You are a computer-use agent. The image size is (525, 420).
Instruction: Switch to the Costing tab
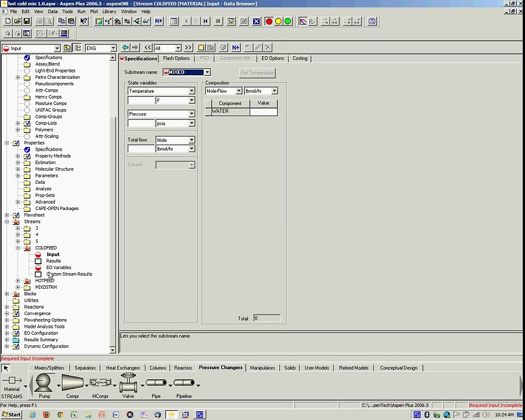tap(300, 58)
